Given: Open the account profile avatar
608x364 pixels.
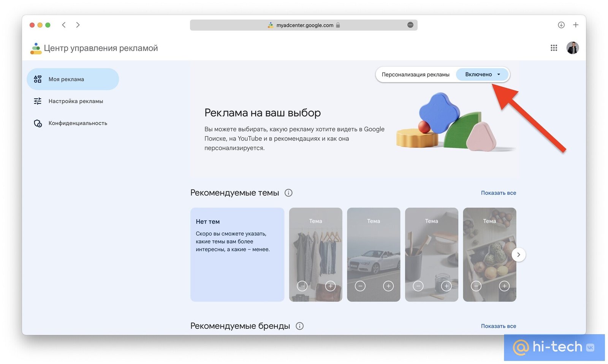Looking at the screenshot, I should pyautogui.click(x=573, y=48).
